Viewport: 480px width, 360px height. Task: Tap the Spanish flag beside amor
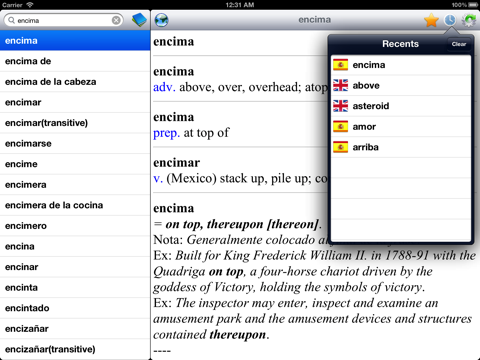click(x=340, y=127)
